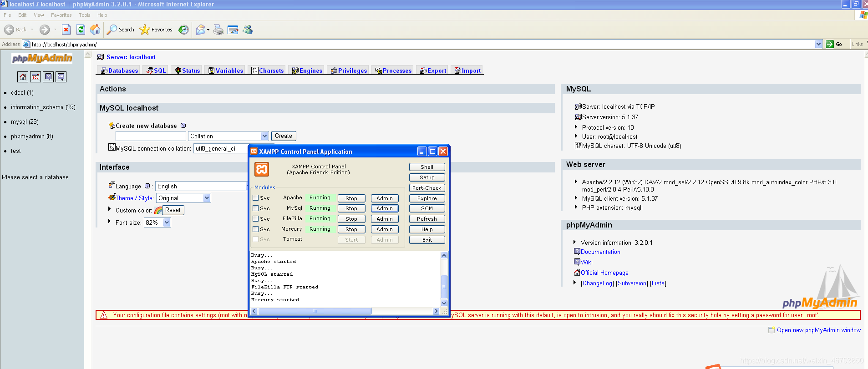The width and height of the screenshot is (868, 369).
Task: Open the MySQL documentation icon in the sidebar
Action: tap(61, 77)
